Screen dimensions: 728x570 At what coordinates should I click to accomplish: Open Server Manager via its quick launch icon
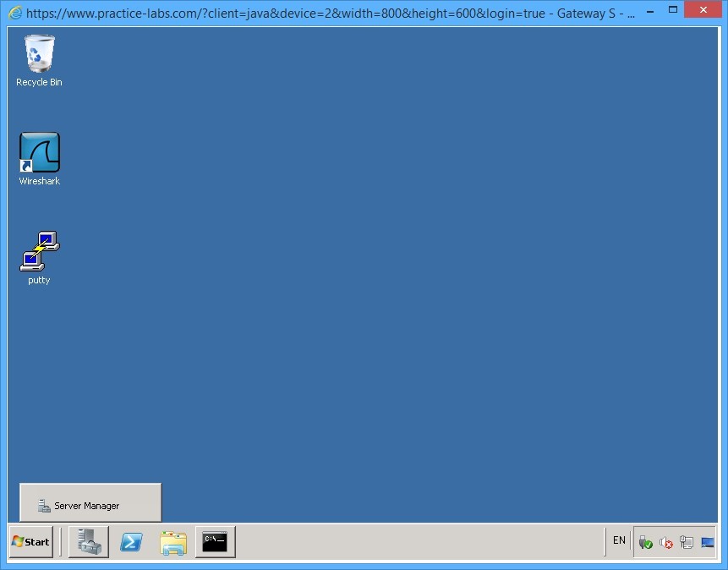89,542
